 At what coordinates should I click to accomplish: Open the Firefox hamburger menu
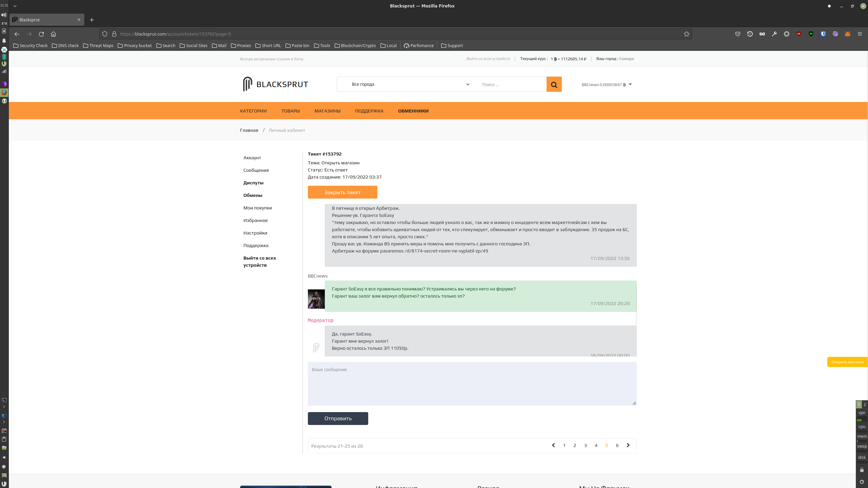(x=860, y=34)
